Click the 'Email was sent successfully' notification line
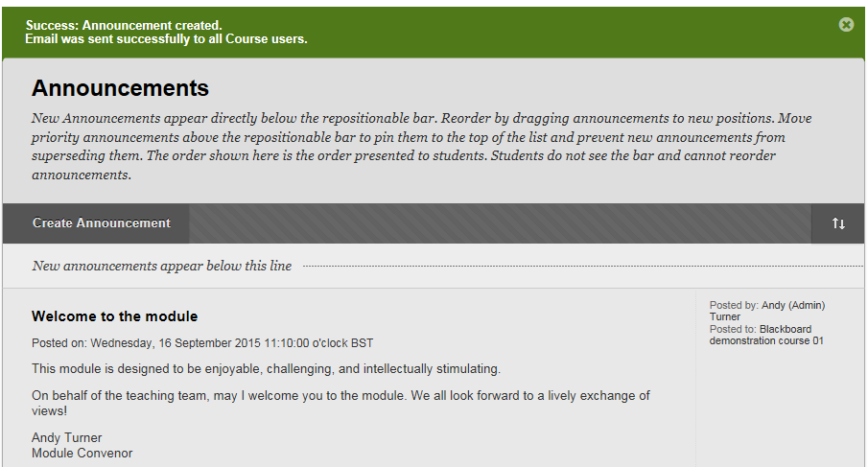The image size is (868, 467). [166, 38]
